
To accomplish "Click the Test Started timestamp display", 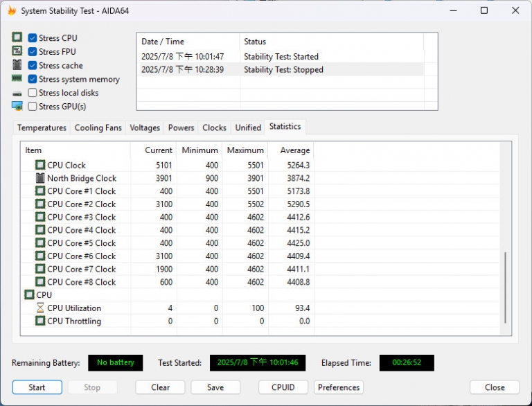I will coord(258,362).
